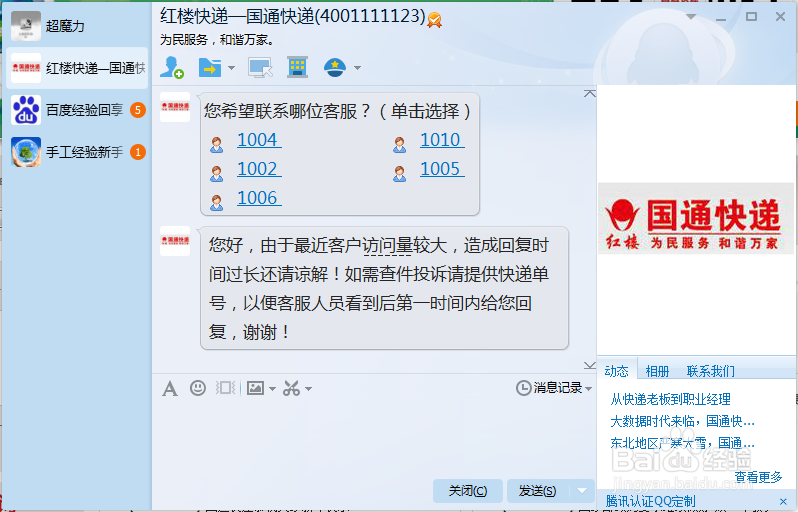
Task: Click the Baidu paw avatar icon
Action: click(26, 110)
